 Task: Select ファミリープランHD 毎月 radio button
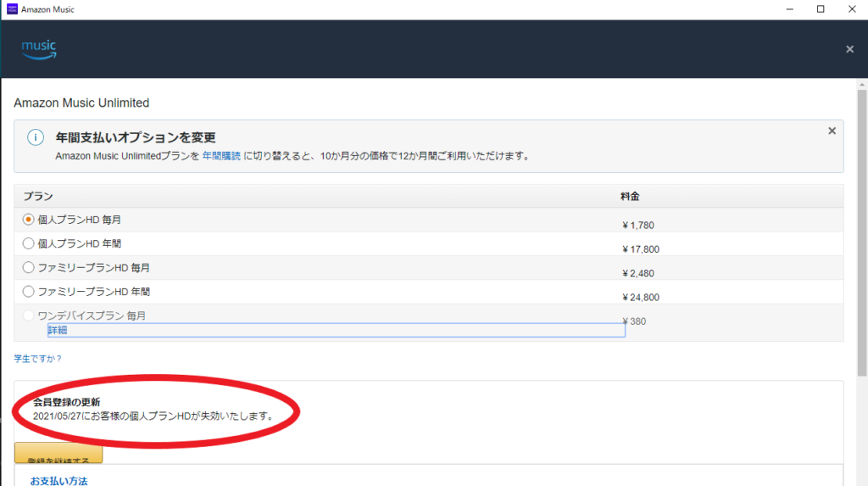[28, 268]
